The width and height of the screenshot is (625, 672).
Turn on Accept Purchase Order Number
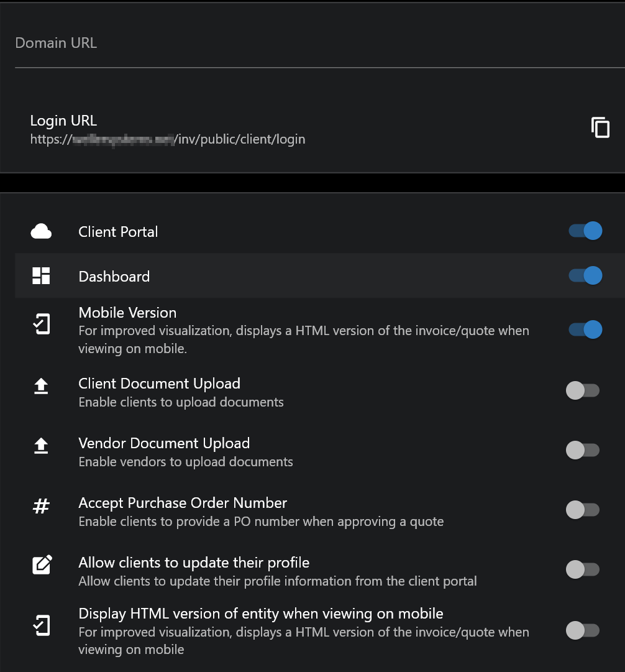[582, 510]
